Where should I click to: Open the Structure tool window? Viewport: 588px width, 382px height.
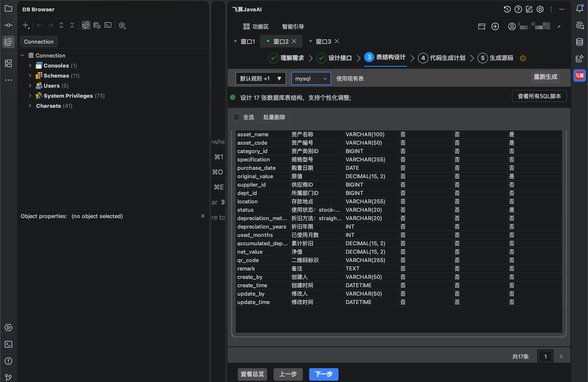pos(8,63)
